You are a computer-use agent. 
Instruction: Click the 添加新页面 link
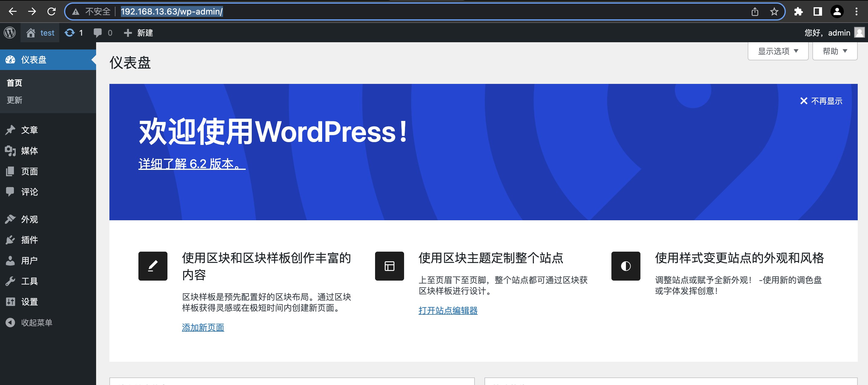click(x=203, y=327)
